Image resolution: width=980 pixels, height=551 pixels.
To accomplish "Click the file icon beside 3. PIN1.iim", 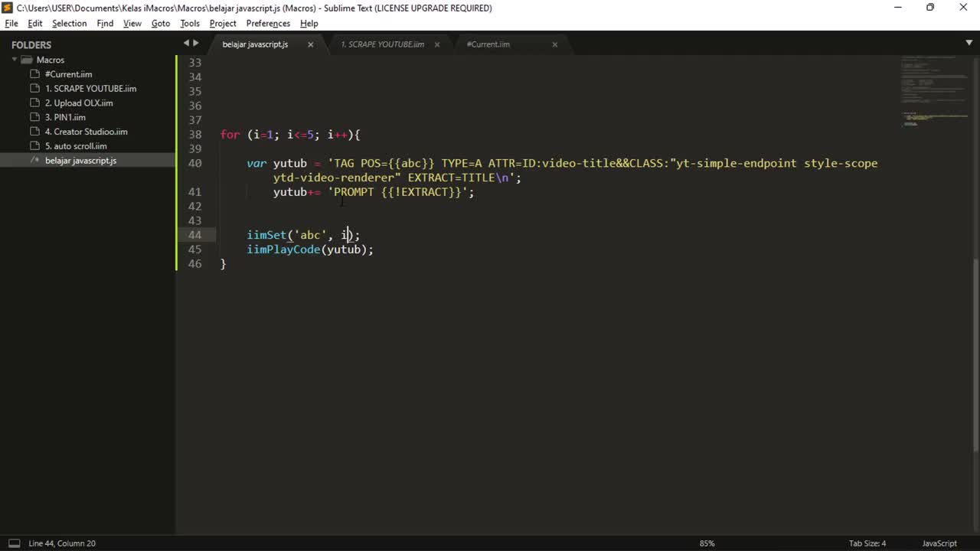I will [x=34, y=117].
